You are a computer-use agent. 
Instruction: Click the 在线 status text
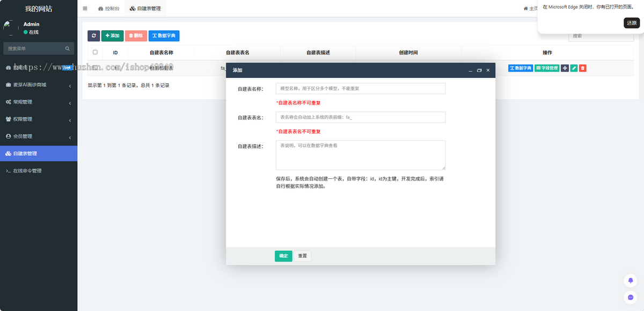[34, 32]
